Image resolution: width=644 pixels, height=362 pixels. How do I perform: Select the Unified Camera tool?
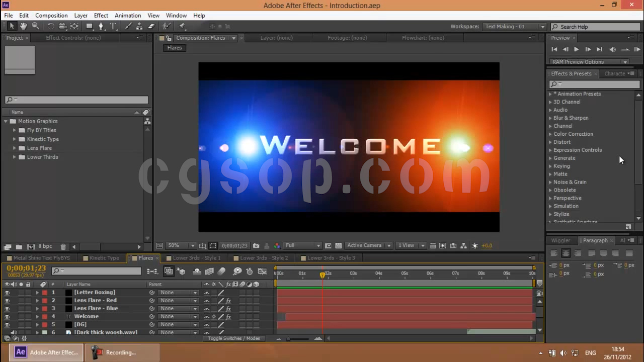[x=62, y=26]
